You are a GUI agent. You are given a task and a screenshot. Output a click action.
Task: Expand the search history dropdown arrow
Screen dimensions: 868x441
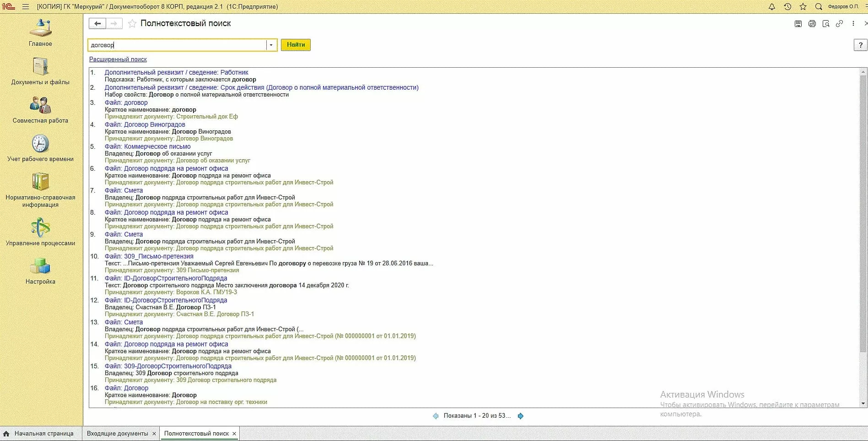point(271,45)
